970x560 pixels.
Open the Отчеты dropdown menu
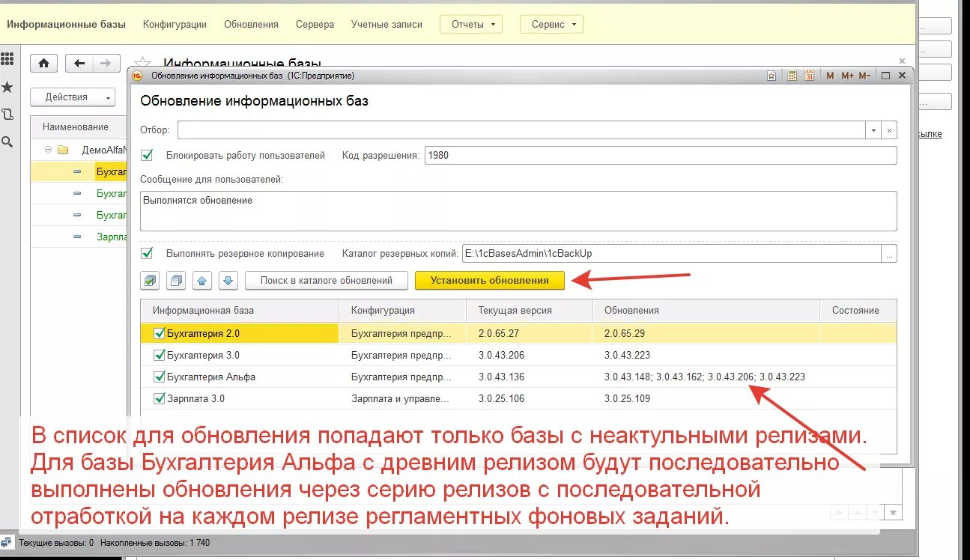[470, 25]
